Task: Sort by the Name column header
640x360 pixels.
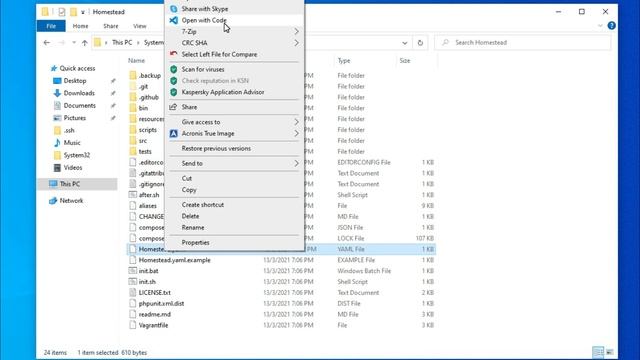Action: click(x=136, y=60)
